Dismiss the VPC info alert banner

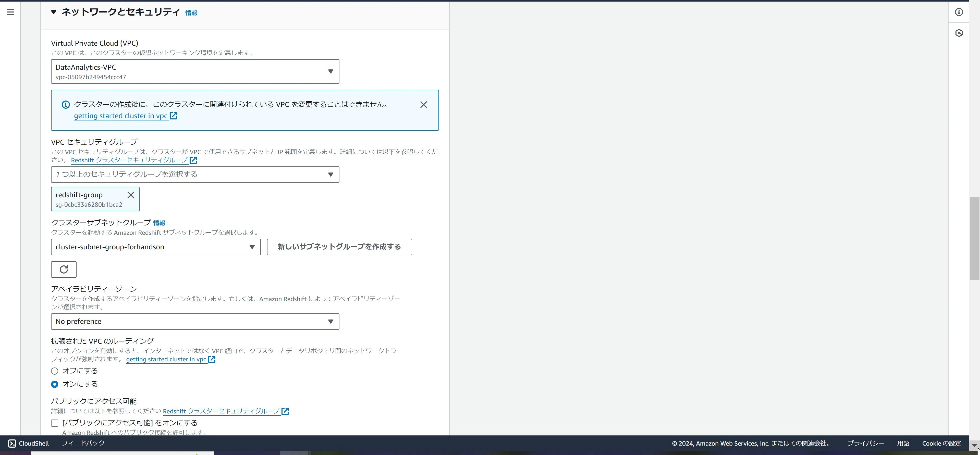coord(423,105)
